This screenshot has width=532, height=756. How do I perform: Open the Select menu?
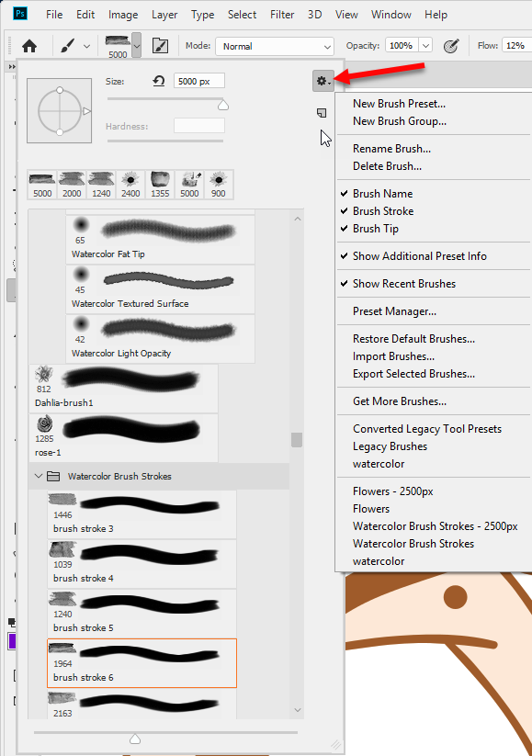pyautogui.click(x=243, y=15)
